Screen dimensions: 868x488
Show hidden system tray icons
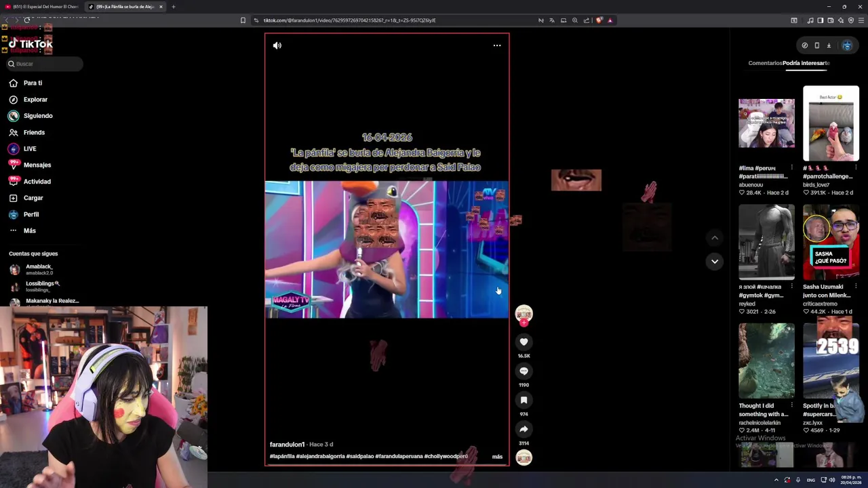pos(776,480)
